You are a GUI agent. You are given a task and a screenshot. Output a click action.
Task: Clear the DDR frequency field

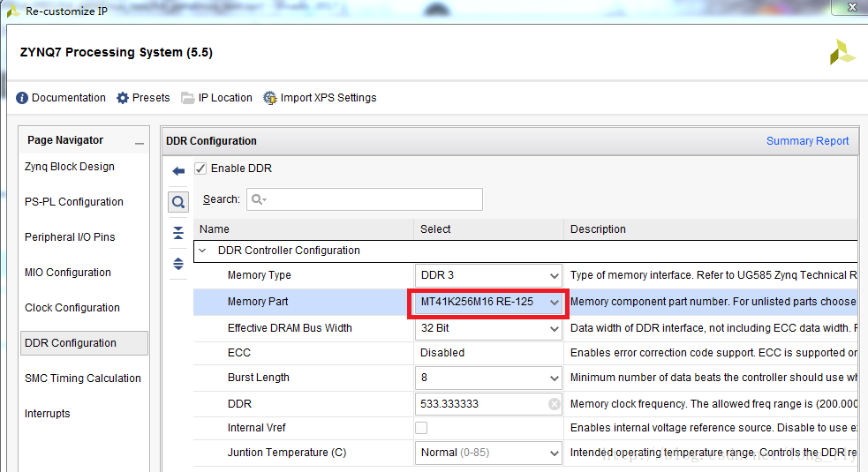click(x=554, y=404)
